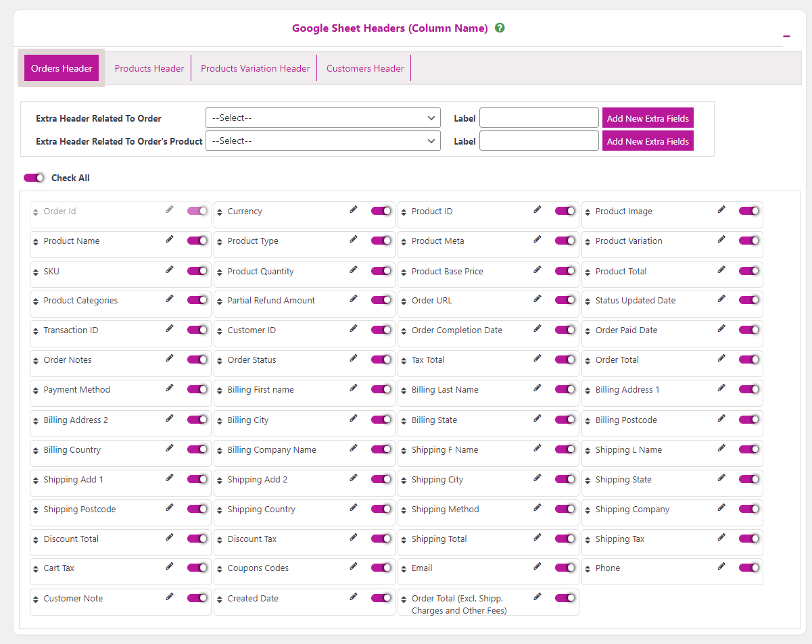Click the reorder handle for Billing Country
812x644 pixels.
click(36, 451)
